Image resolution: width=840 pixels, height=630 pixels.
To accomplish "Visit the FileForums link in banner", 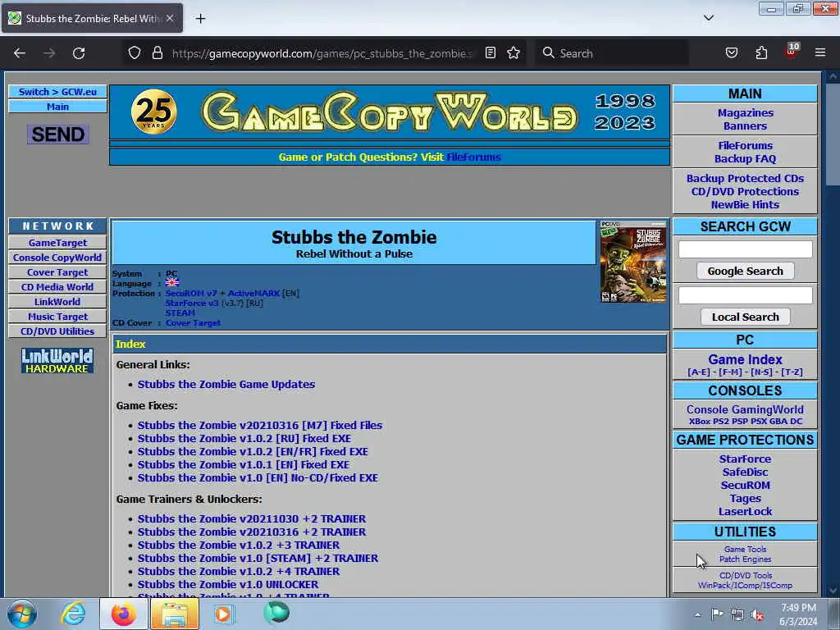I will (473, 157).
